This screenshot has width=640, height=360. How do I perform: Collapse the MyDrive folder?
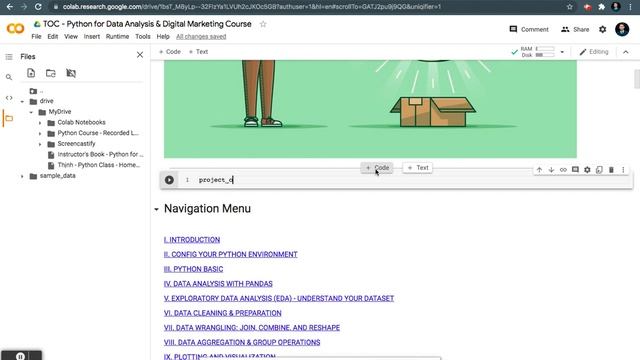click(x=31, y=112)
